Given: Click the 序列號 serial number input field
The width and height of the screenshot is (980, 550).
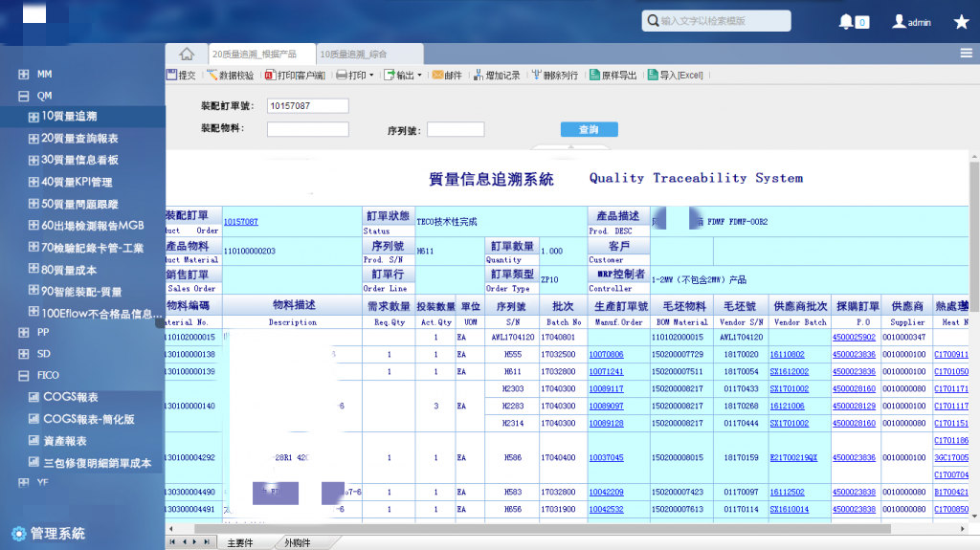Looking at the screenshot, I should click(x=456, y=129).
